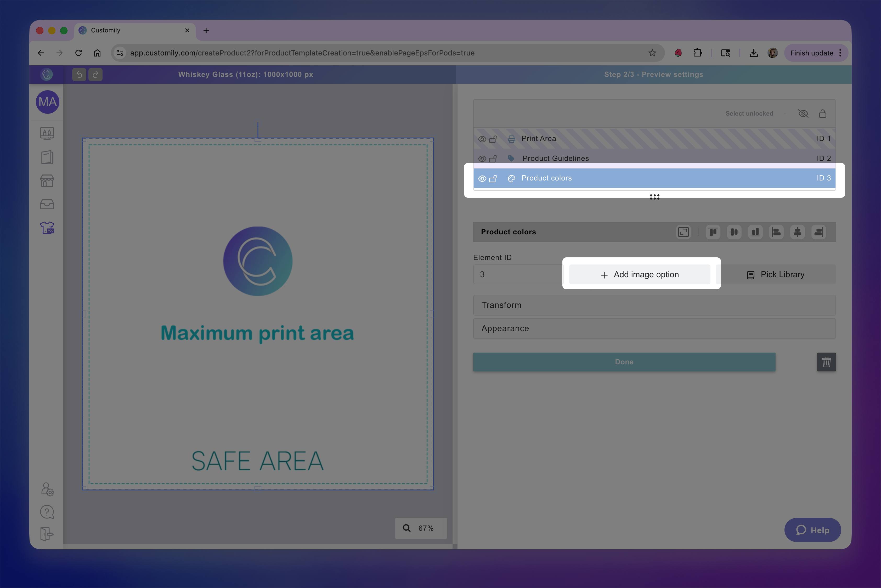881x588 pixels.
Task: Click the Done button
Action: [x=624, y=362]
